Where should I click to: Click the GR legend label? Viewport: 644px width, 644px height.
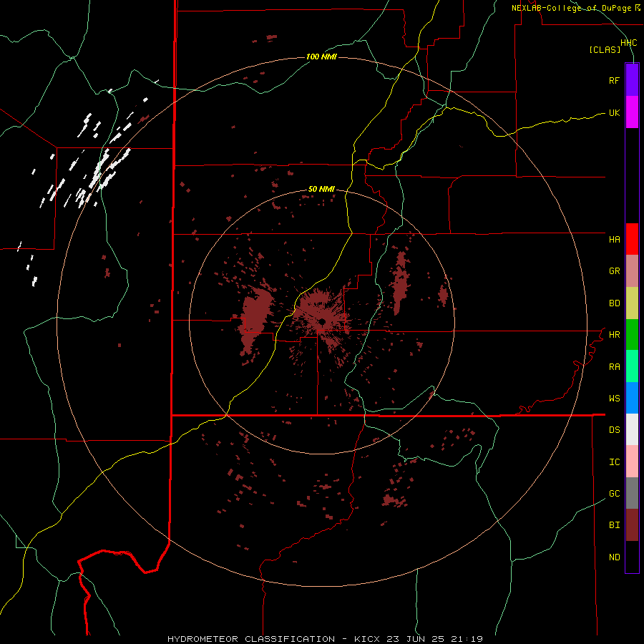614,271
